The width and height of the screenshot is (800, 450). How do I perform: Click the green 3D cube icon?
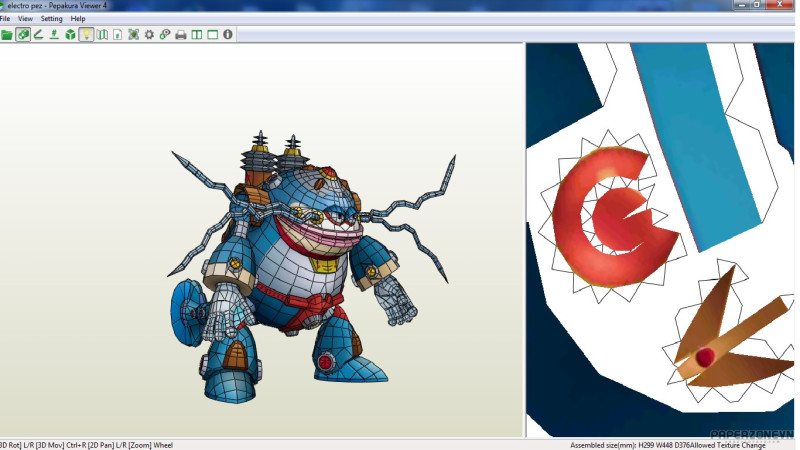pyautogui.click(x=70, y=35)
